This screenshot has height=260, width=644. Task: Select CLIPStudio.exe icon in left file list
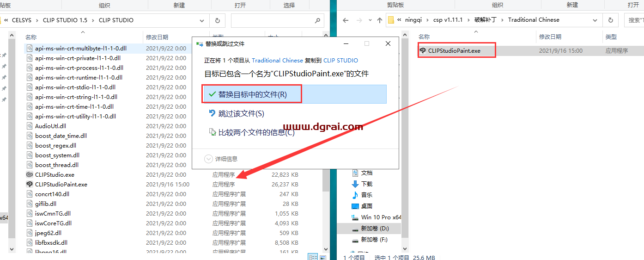30,175
